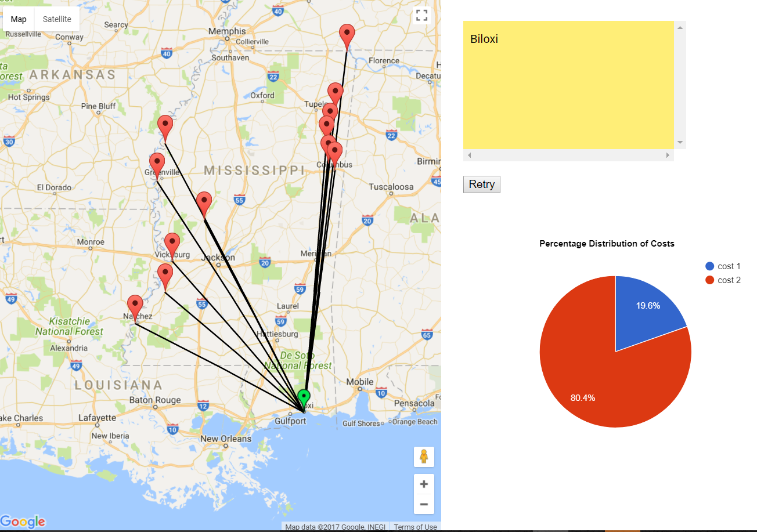Click the blue swatch beside cost 1
Screen dimensions: 757x532
click(x=709, y=266)
